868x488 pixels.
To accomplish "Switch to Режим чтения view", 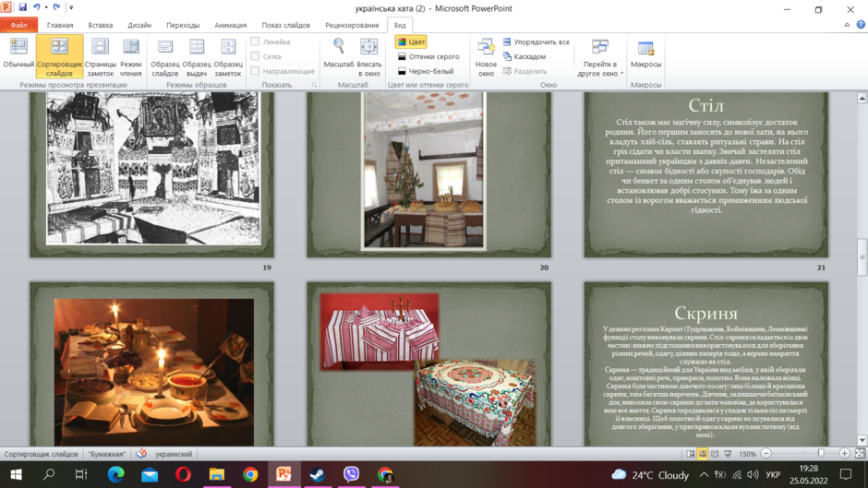I will [130, 56].
